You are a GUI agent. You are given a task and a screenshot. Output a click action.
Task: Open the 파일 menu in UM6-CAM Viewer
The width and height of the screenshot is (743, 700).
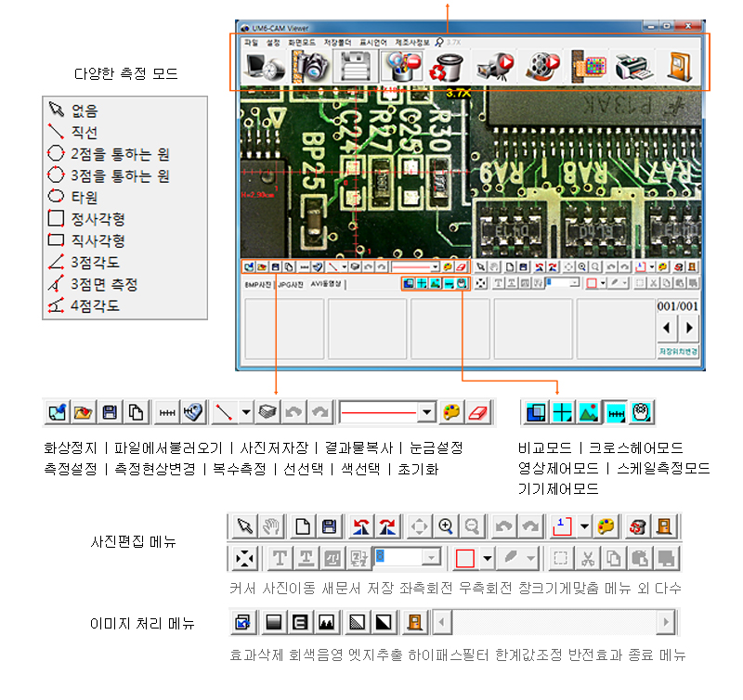[x=251, y=43]
